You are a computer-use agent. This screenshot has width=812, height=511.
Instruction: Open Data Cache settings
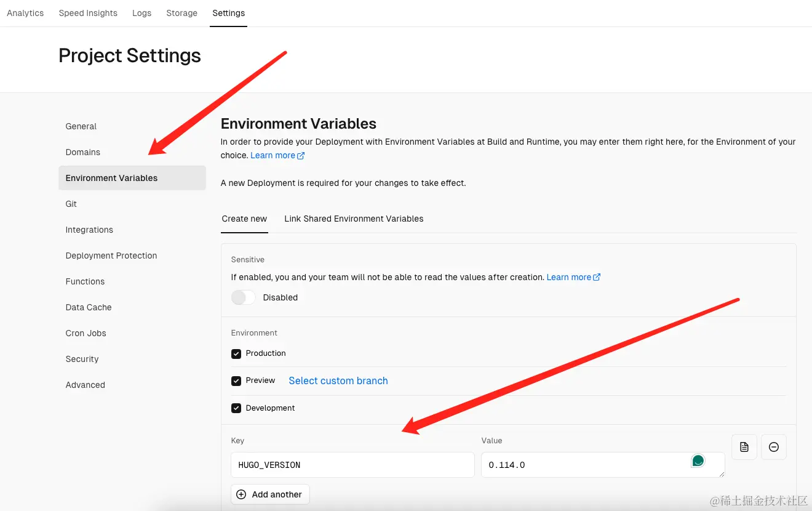pos(132,307)
